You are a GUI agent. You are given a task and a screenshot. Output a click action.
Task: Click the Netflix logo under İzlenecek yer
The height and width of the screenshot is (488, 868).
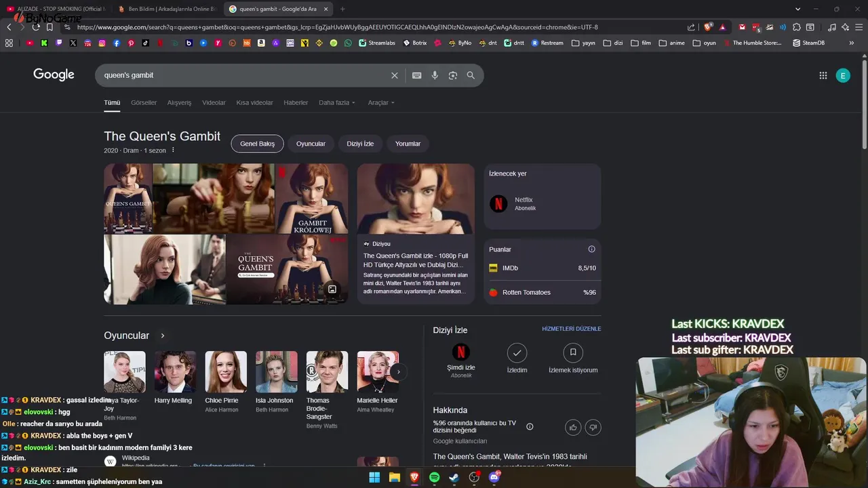[498, 203]
